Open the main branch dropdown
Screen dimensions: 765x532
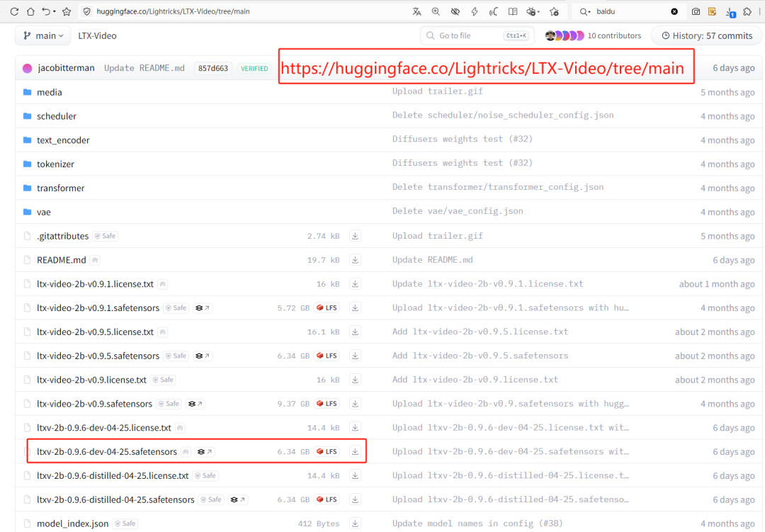point(43,35)
